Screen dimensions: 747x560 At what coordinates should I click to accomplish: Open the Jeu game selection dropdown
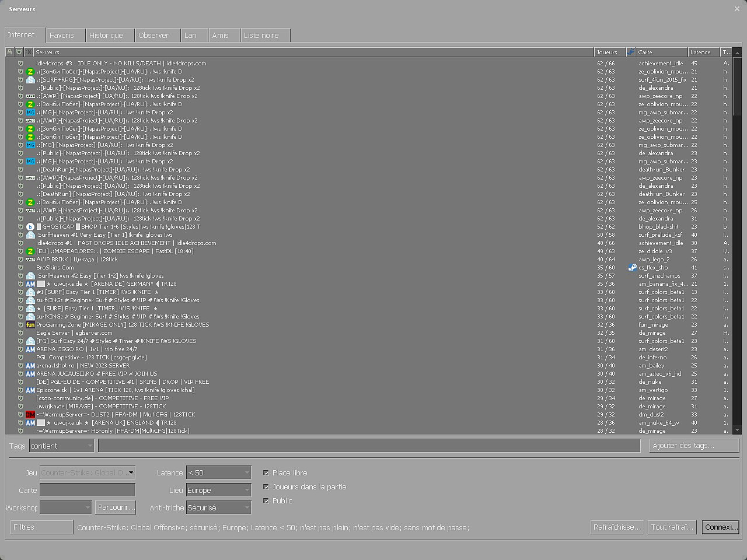(88, 473)
